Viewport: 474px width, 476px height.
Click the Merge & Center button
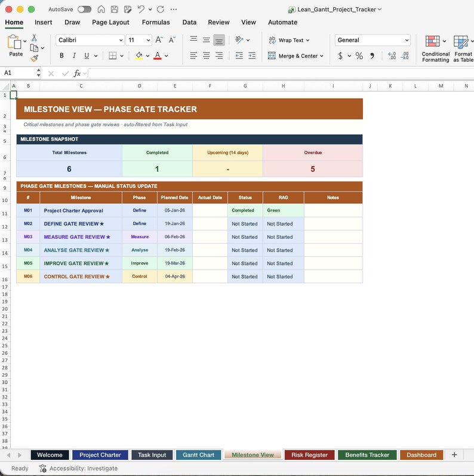click(x=296, y=56)
